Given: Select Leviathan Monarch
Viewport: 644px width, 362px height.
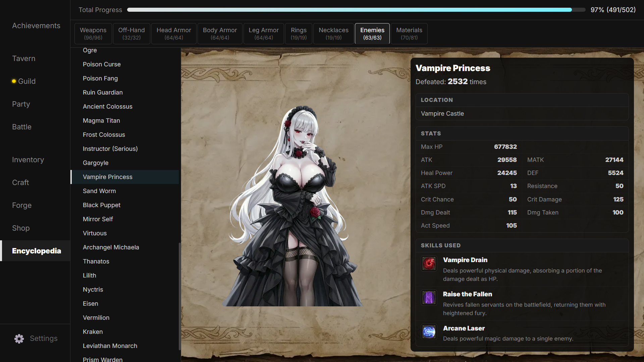Looking at the screenshot, I should (x=125, y=346).
